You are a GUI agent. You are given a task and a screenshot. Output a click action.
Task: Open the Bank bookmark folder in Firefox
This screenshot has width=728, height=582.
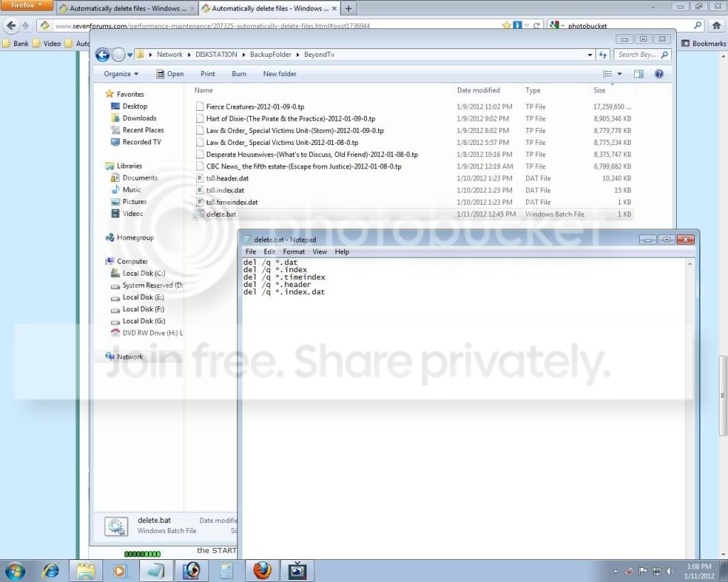click(16, 43)
